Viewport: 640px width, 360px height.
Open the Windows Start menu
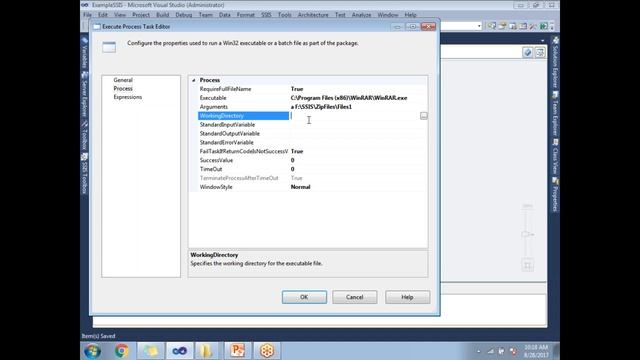pyautogui.click(x=93, y=351)
